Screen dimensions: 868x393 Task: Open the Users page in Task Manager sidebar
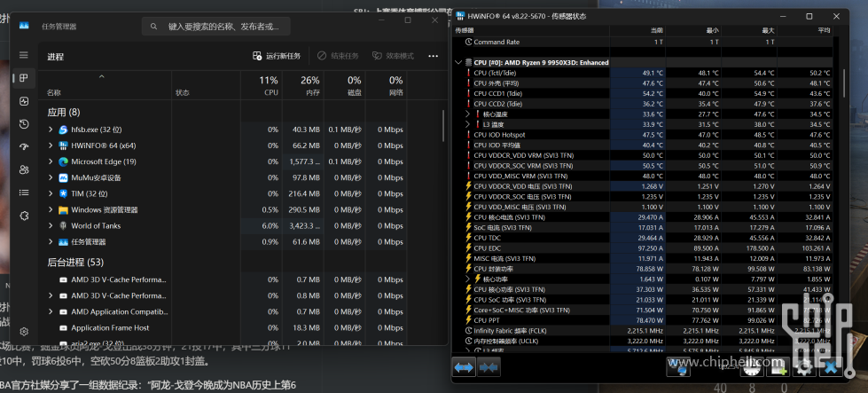(x=24, y=169)
